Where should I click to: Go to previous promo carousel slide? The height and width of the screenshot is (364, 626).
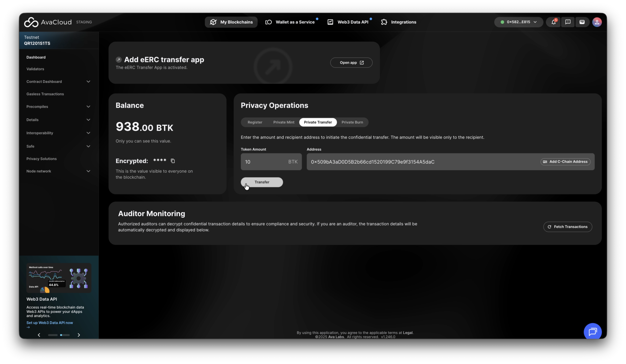39,335
